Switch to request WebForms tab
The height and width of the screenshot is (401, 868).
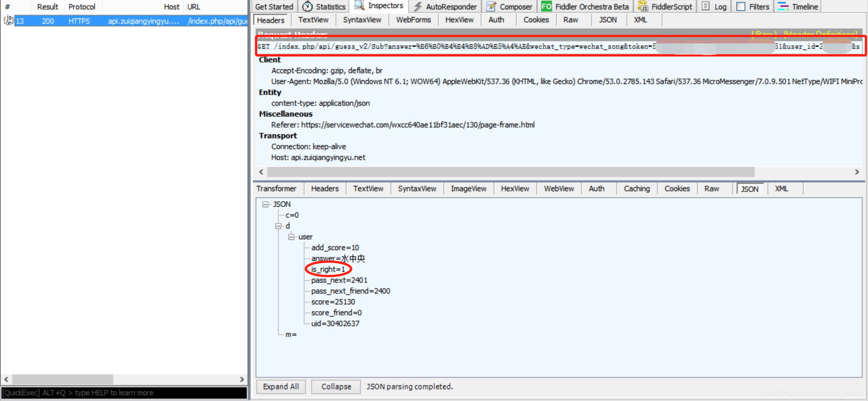414,20
